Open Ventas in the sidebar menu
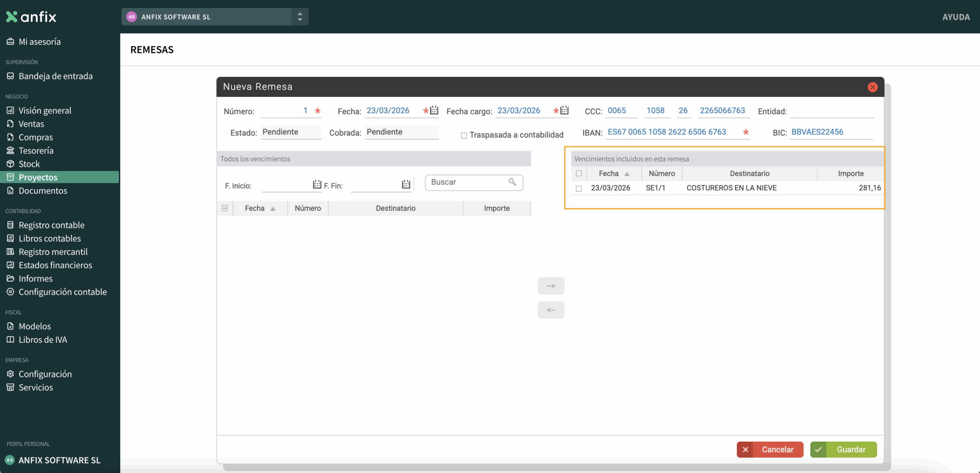Image resolution: width=980 pixels, height=473 pixels. [31, 124]
